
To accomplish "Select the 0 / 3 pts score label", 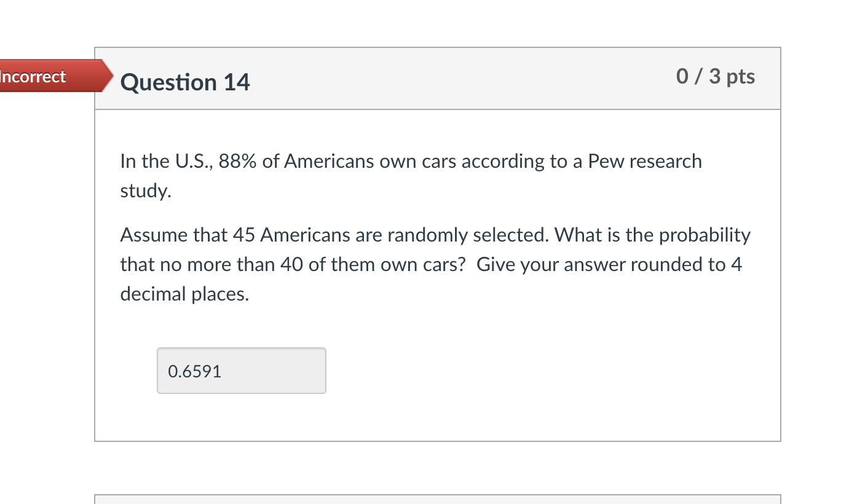I will [715, 76].
